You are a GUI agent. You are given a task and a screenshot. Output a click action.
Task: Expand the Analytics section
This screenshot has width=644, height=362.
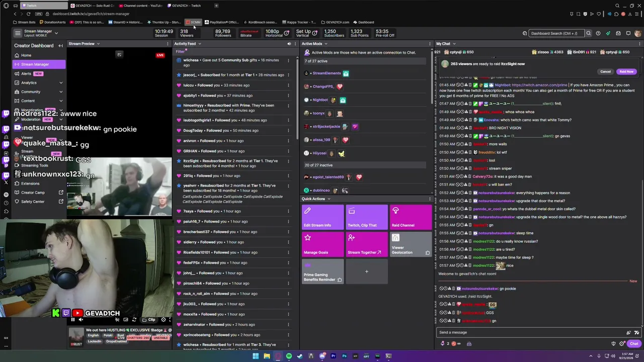[39, 82]
